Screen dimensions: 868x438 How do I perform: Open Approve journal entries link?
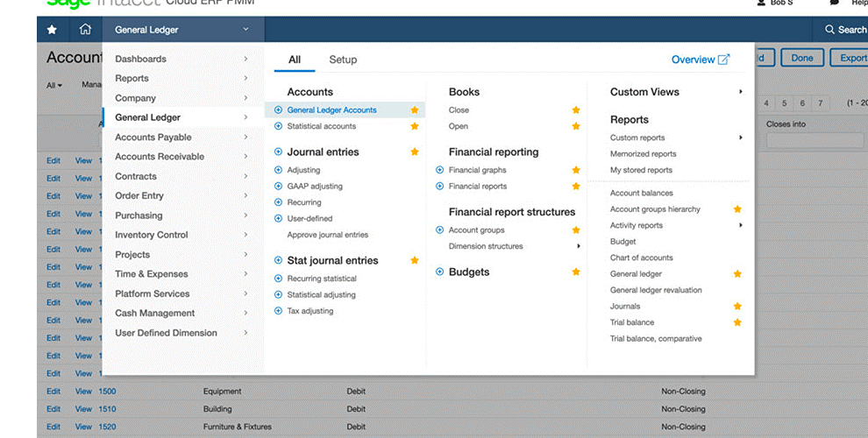328,235
